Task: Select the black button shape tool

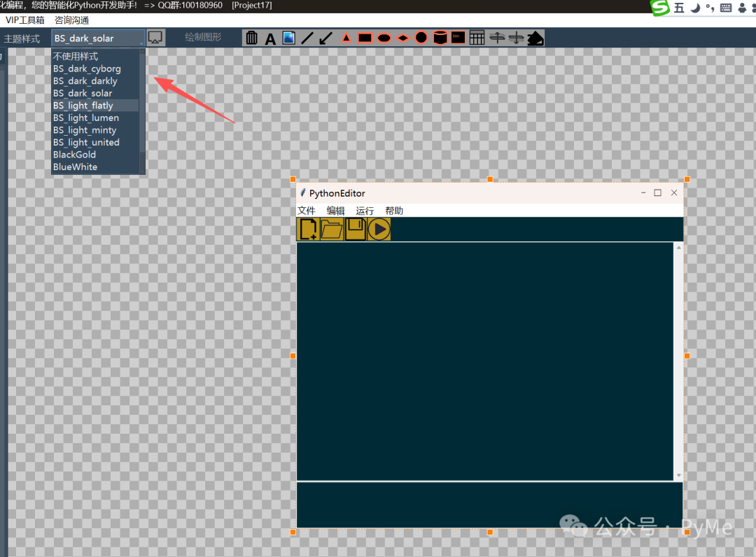Action: point(458,38)
